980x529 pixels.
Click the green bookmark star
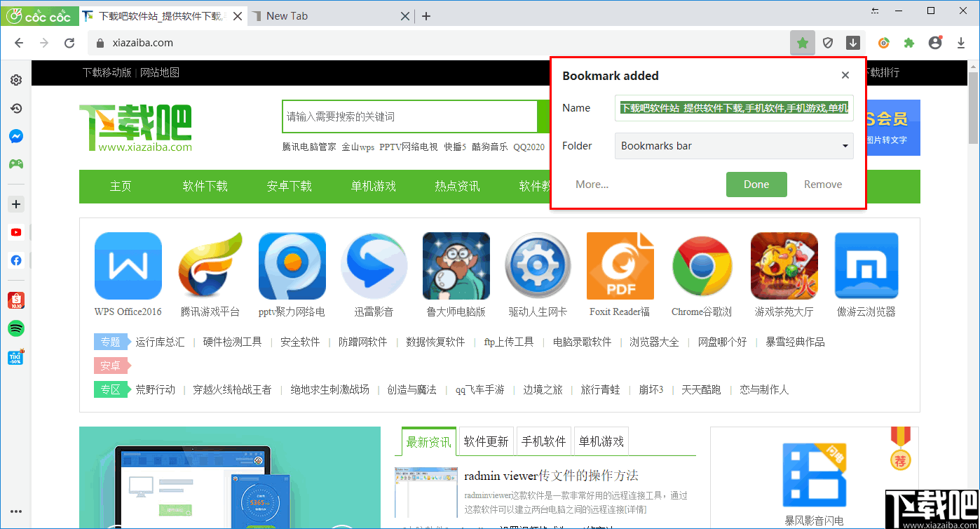pyautogui.click(x=802, y=43)
